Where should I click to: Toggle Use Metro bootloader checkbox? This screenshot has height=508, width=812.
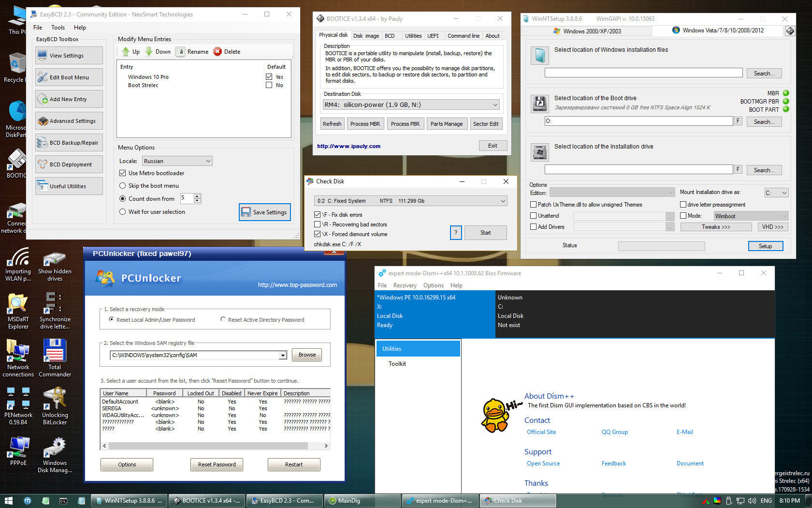(123, 173)
